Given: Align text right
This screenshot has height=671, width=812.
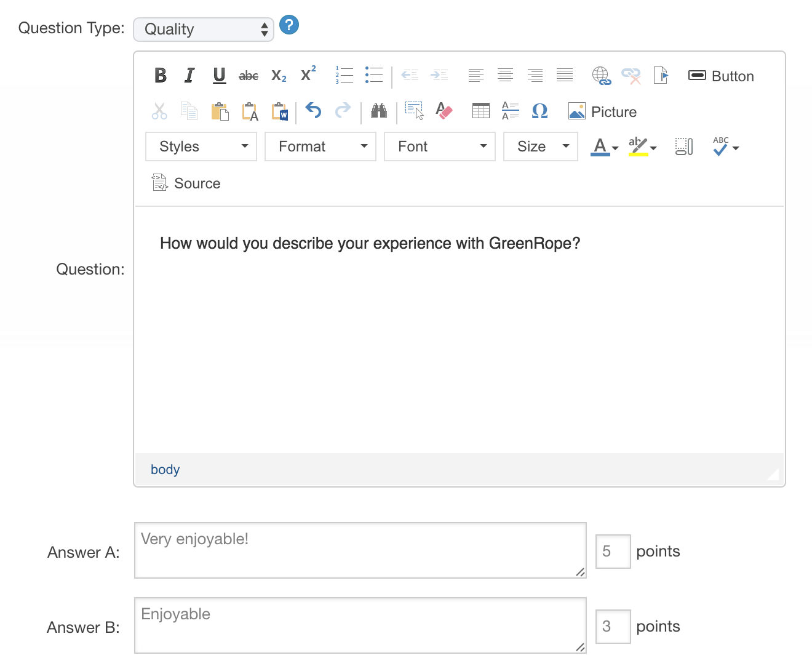Looking at the screenshot, I should (535, 76).
